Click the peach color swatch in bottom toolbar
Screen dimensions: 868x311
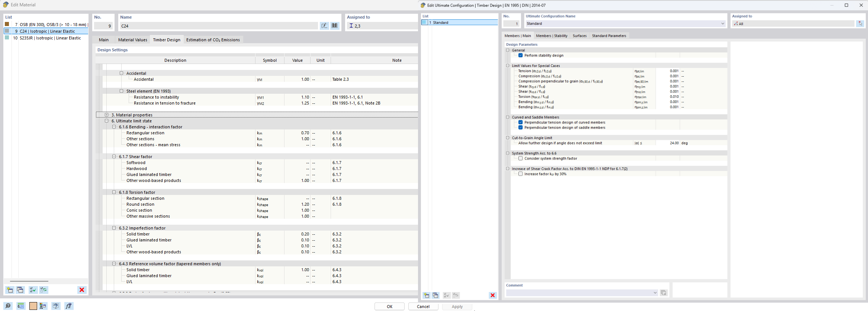[x=33, y=306]
